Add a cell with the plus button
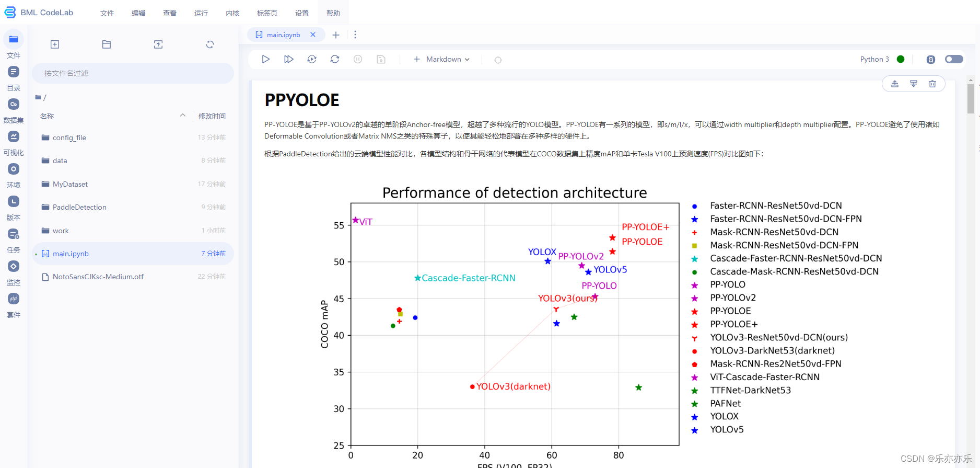This screenshot has height=468, width=980. click(417, 59)
